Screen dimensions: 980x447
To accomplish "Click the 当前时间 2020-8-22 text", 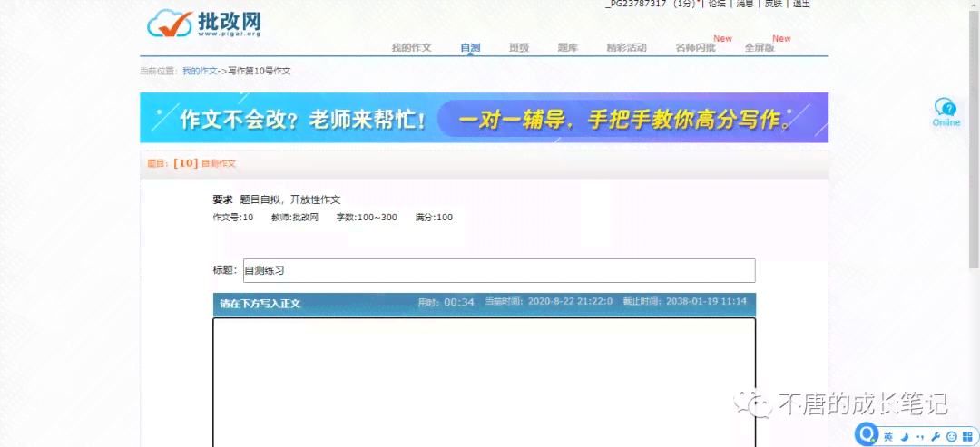I will point(549,302).
